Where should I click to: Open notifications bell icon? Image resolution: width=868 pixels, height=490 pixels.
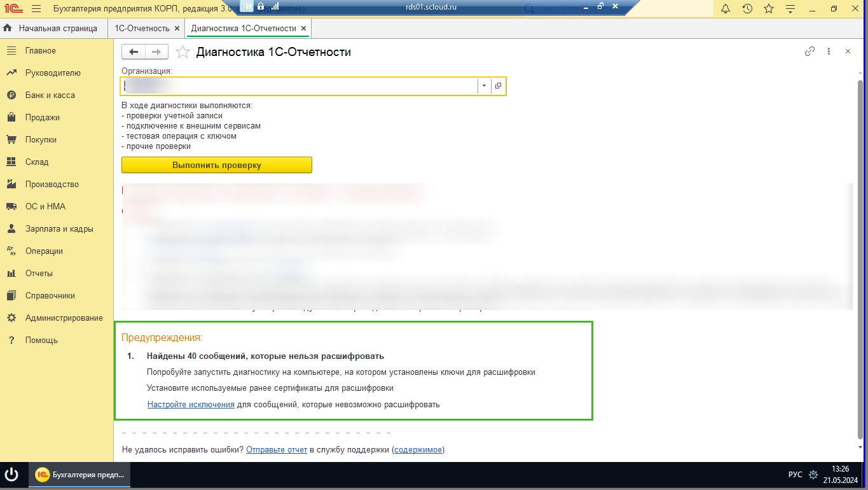(726, 9)
